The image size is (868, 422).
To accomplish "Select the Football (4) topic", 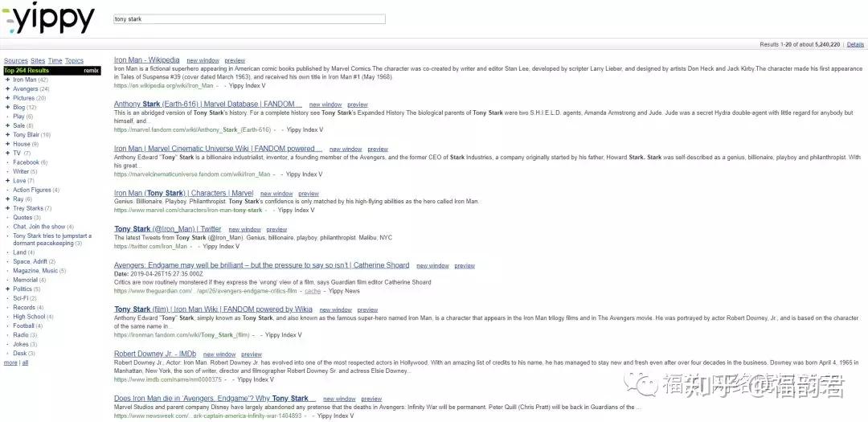I will [x=27, y=326].
